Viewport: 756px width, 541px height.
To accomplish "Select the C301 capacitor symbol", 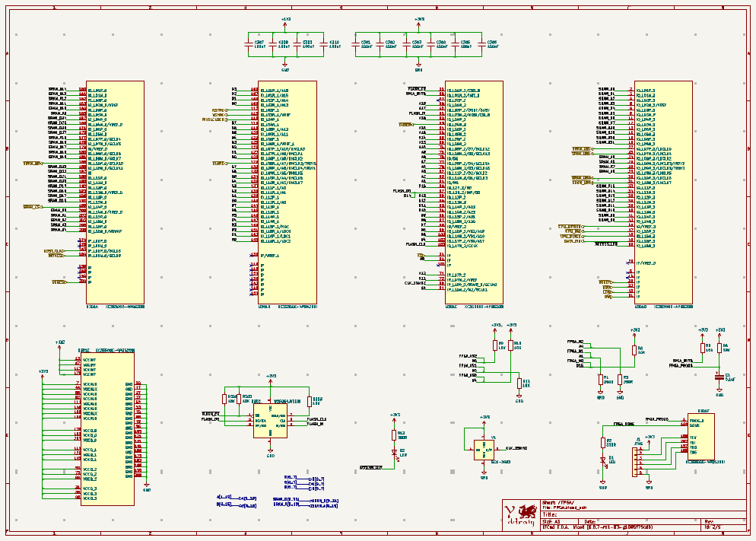I will pos(356,44).
